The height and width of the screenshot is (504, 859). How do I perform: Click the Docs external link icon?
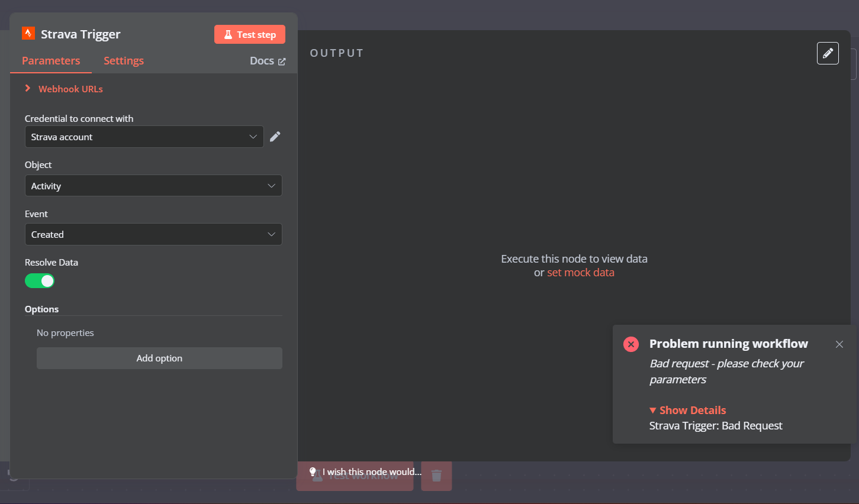(282, 60)
